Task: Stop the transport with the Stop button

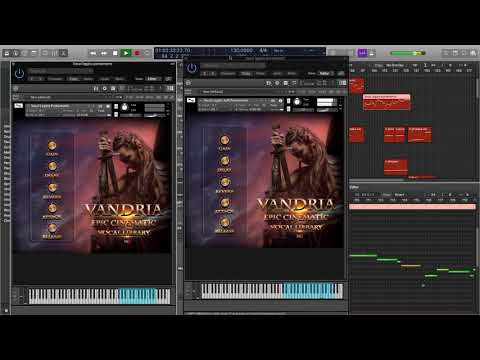Action: coord(115,53)
